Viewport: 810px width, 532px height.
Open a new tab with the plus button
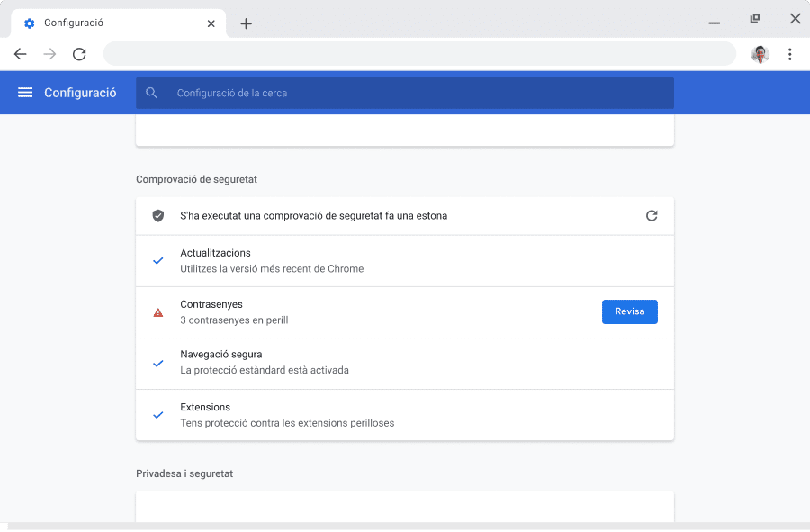[x=247, y=23]
